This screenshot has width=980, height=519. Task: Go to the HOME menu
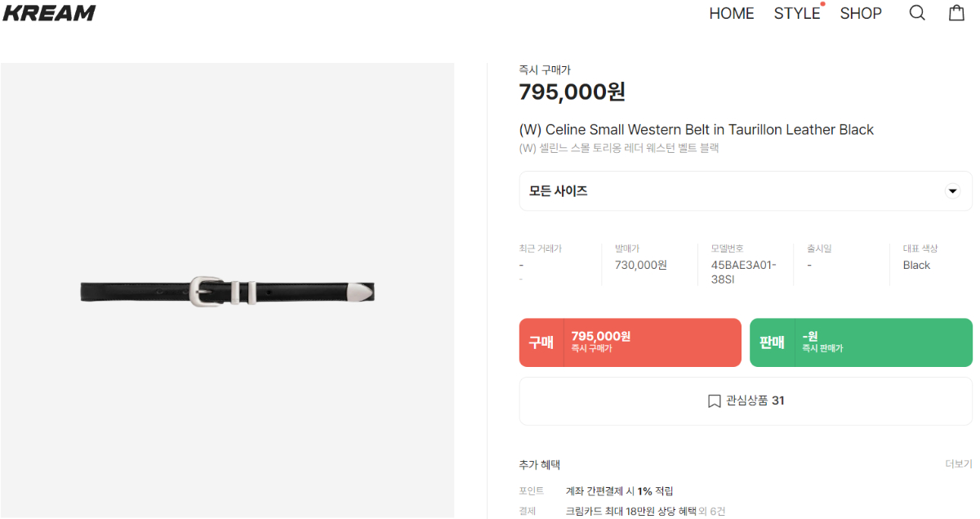731,14
